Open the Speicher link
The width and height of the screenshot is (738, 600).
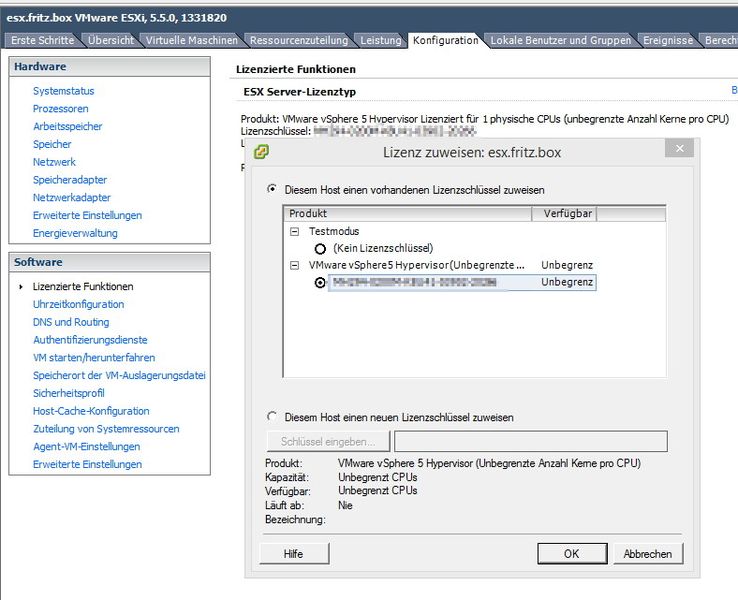coord(52,144)
